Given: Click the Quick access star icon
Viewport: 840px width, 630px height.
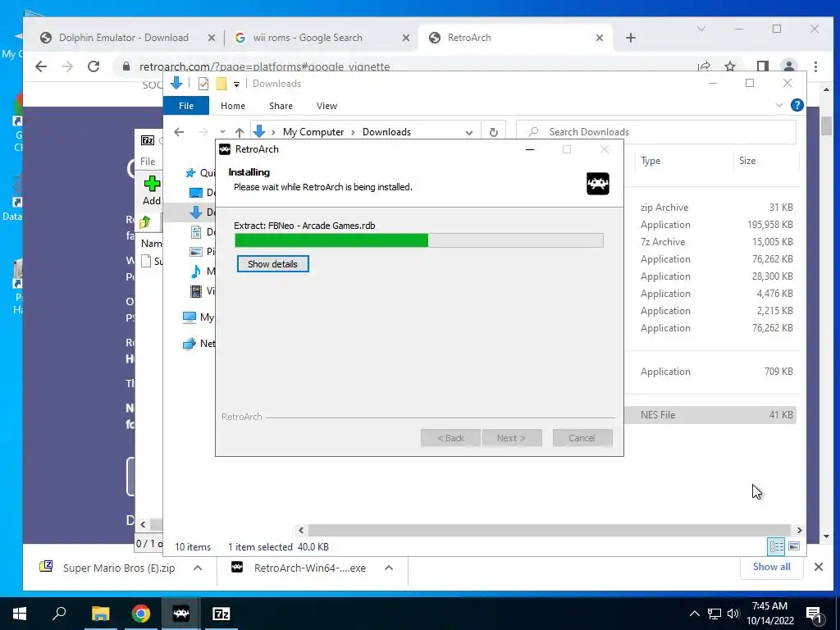Looking at the screenshot, I should [x=190, y=172].
